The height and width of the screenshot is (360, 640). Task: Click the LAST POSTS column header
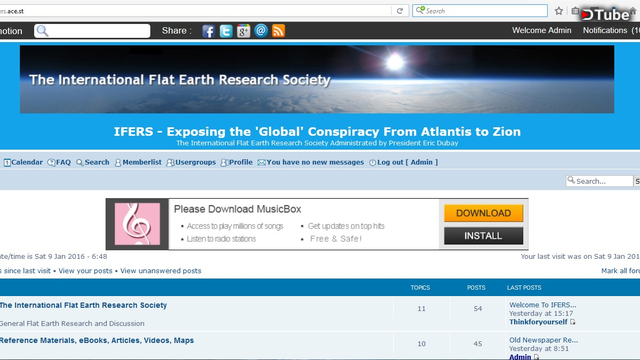pos(524,288)
